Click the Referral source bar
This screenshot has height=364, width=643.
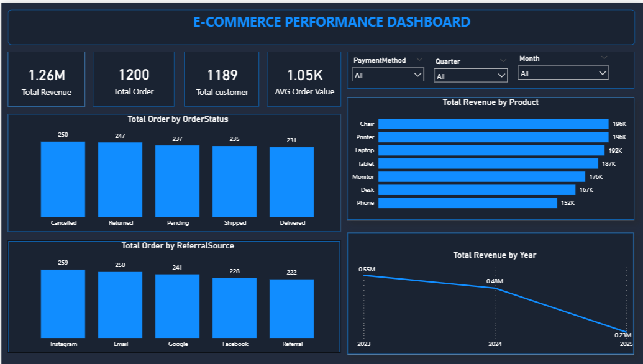(x=291, y=309)
